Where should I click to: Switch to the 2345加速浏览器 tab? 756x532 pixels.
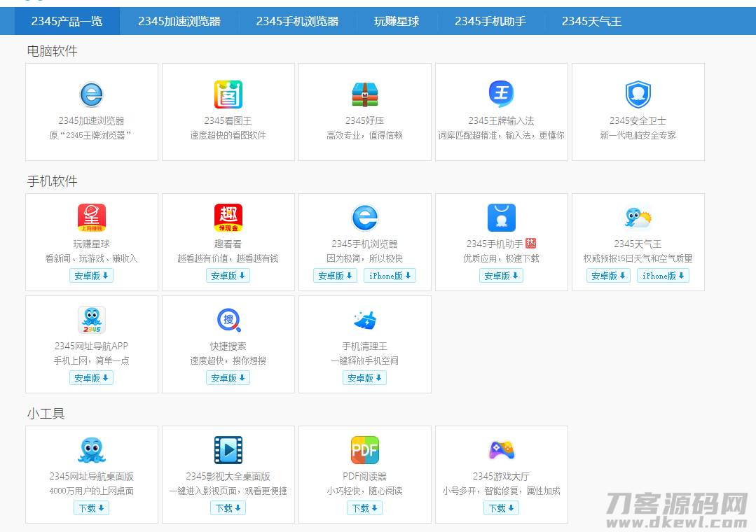pyautogui.click(x=179, y=21)
